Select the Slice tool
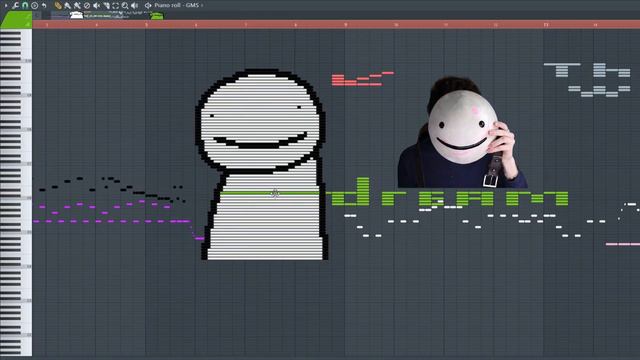 click(x=107, y=6)
